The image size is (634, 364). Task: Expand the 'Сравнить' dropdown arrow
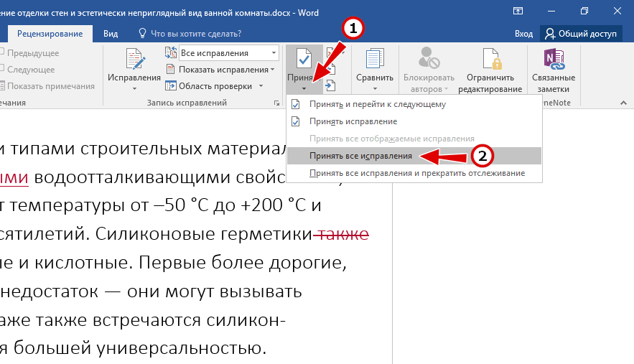pyautogui.click(x=375, y=88)
